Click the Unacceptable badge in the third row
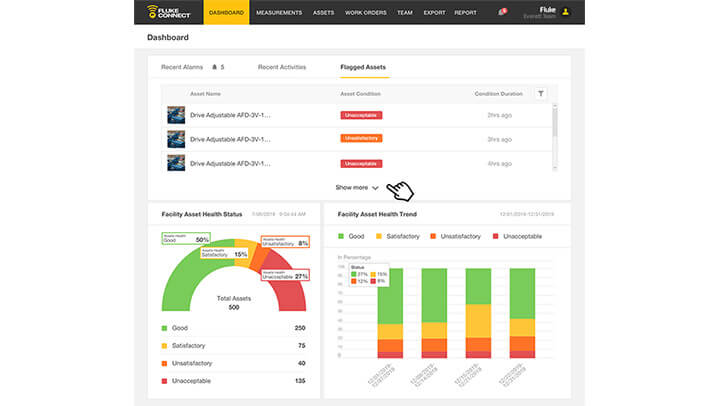The image size is (720, 406). pyautogui.click(x=361, y=164)
